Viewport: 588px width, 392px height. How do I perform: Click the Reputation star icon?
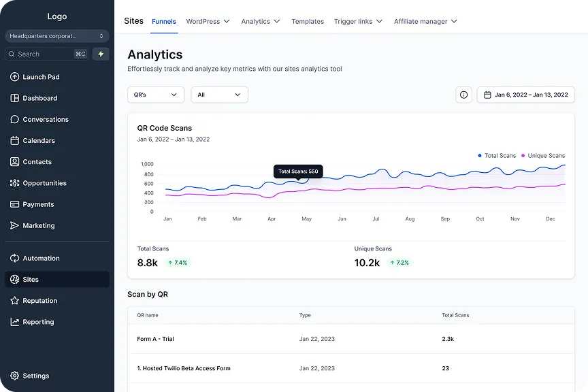(14, 301)
